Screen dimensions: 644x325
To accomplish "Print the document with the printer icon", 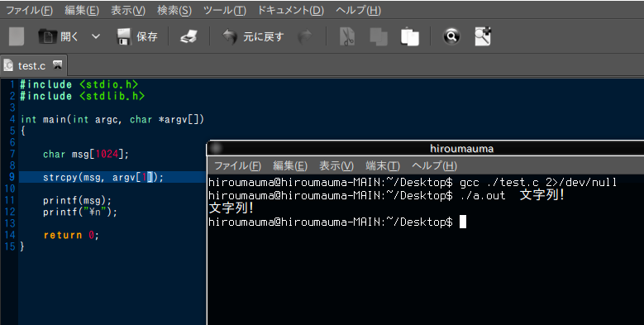I will 189,36.
